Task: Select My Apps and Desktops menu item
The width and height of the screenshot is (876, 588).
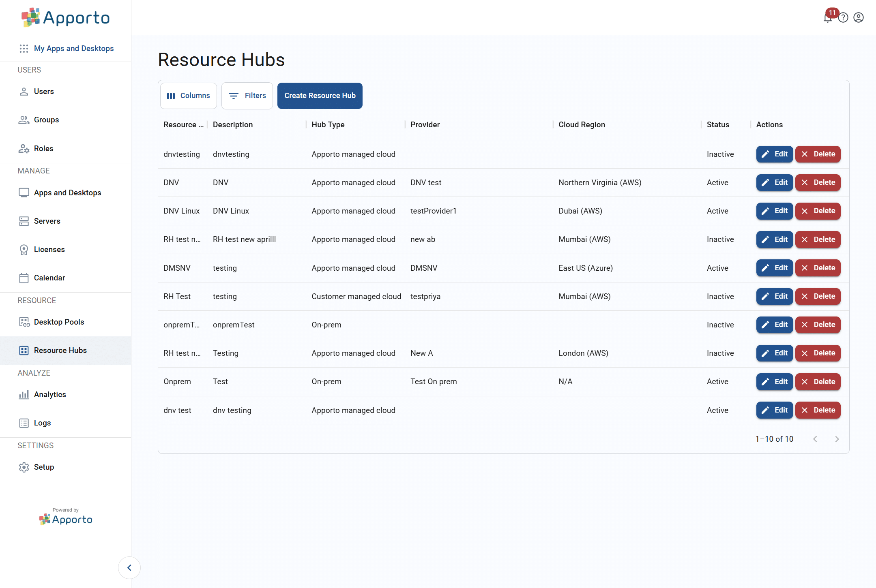Action: pos(74,48)
